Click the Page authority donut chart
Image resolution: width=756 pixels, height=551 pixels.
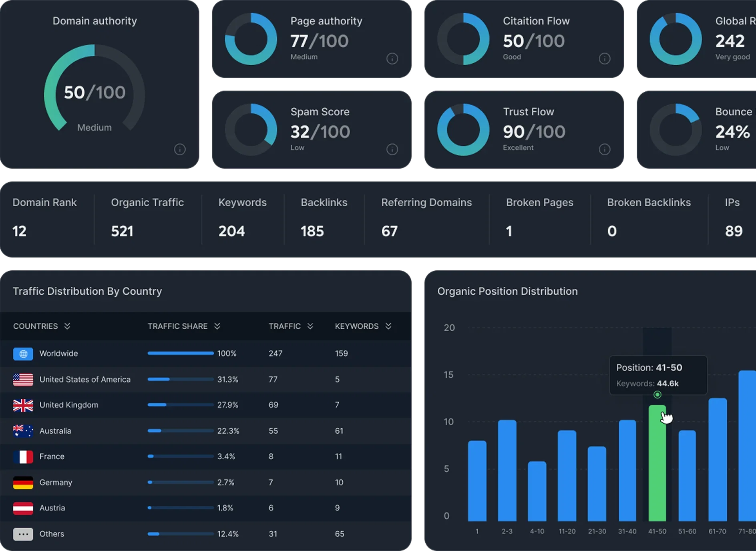pos(251,39)
